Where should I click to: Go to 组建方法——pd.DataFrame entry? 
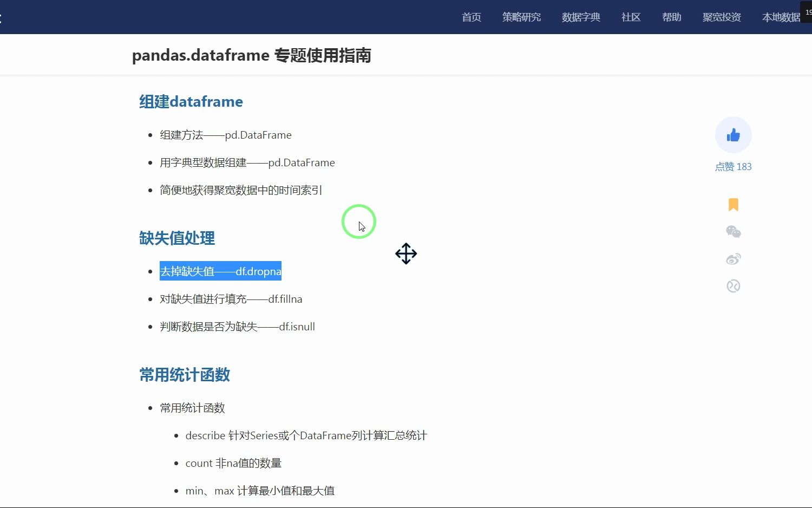[226, 135]
